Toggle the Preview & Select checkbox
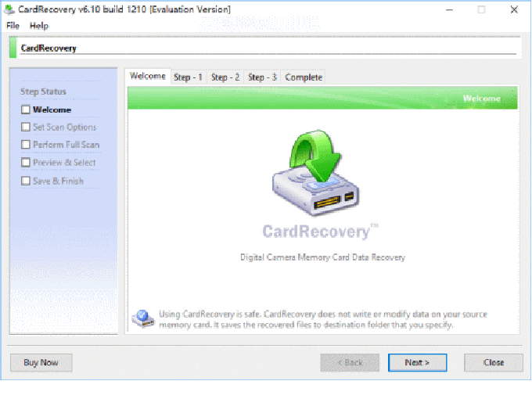Viewport: 532px width, 406px height. click(x=26, y=163)
